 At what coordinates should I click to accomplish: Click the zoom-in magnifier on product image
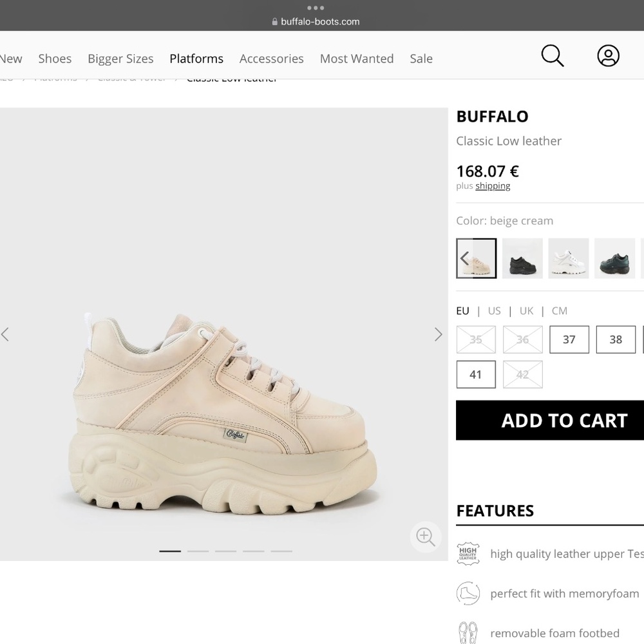tap(426, 537)
